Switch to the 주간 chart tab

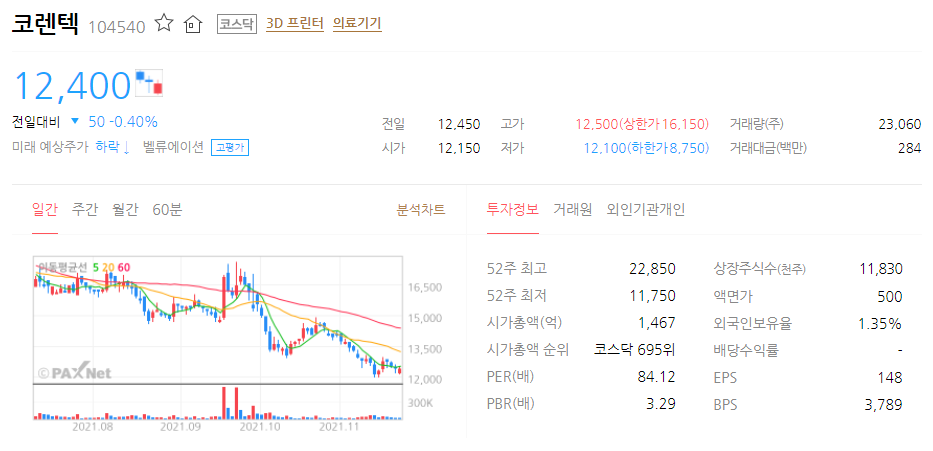tap(84, 209)
